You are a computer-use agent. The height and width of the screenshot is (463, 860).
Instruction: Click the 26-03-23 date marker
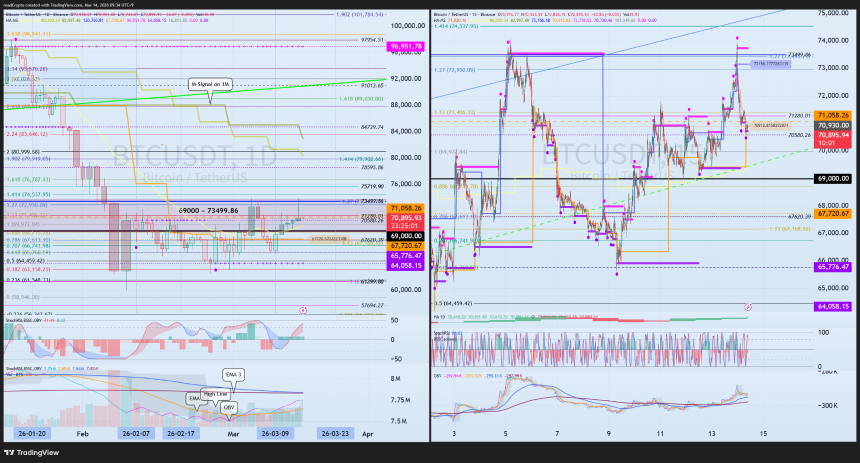[335, 433]
